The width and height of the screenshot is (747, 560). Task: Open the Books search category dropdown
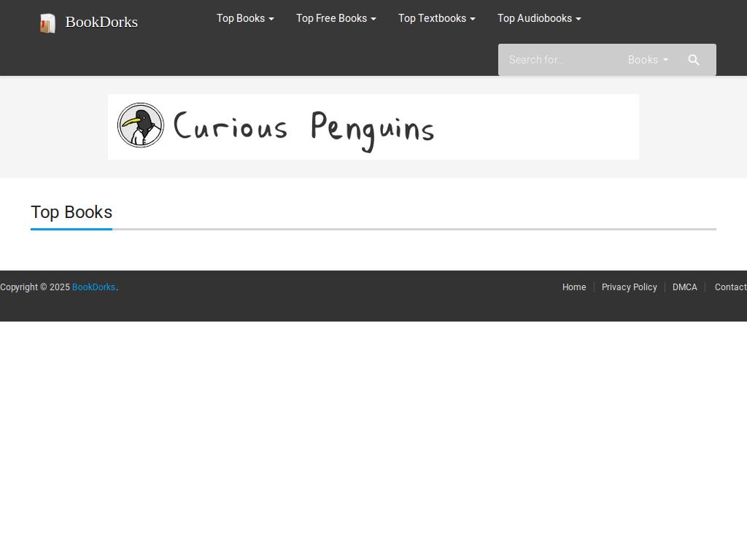coord(648,60)
